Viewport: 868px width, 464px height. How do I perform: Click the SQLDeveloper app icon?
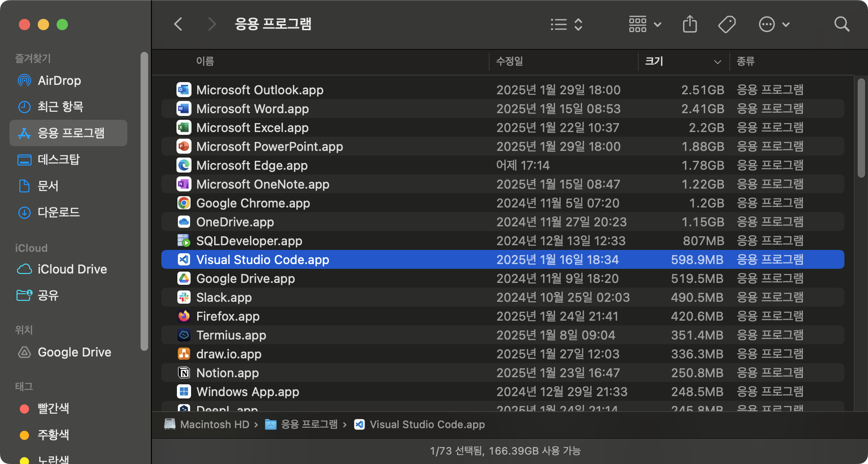pos(184,240)
